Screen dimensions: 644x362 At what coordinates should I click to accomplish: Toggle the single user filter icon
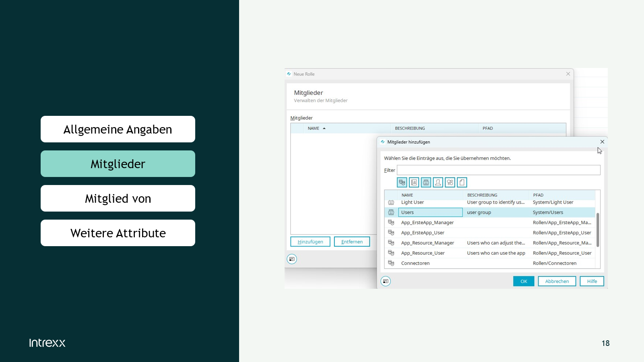[438, 183]
